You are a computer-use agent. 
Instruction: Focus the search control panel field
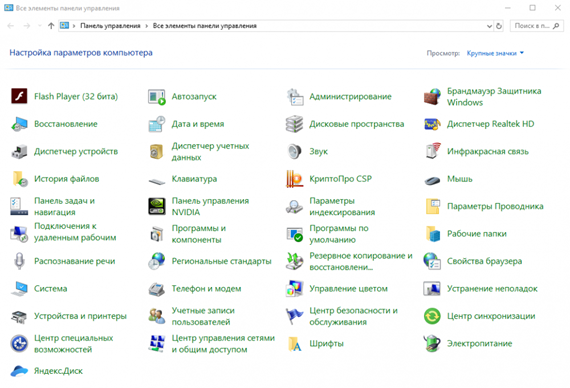(x=537, y=26)
